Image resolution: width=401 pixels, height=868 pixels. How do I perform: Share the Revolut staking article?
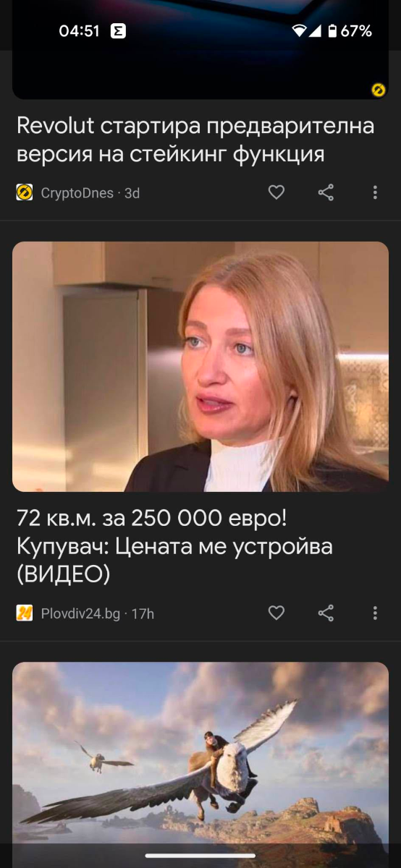tap(326, 192)
